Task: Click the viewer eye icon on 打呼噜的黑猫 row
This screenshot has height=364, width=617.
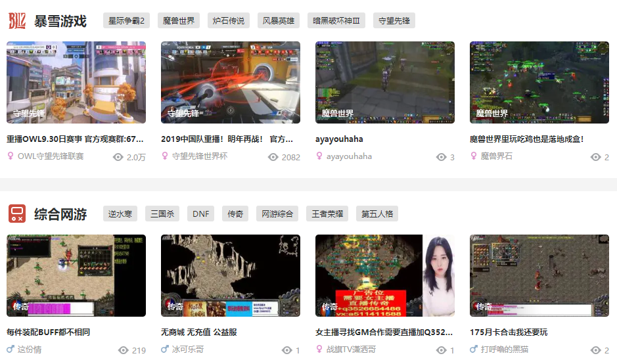Action: pos(596,350)
